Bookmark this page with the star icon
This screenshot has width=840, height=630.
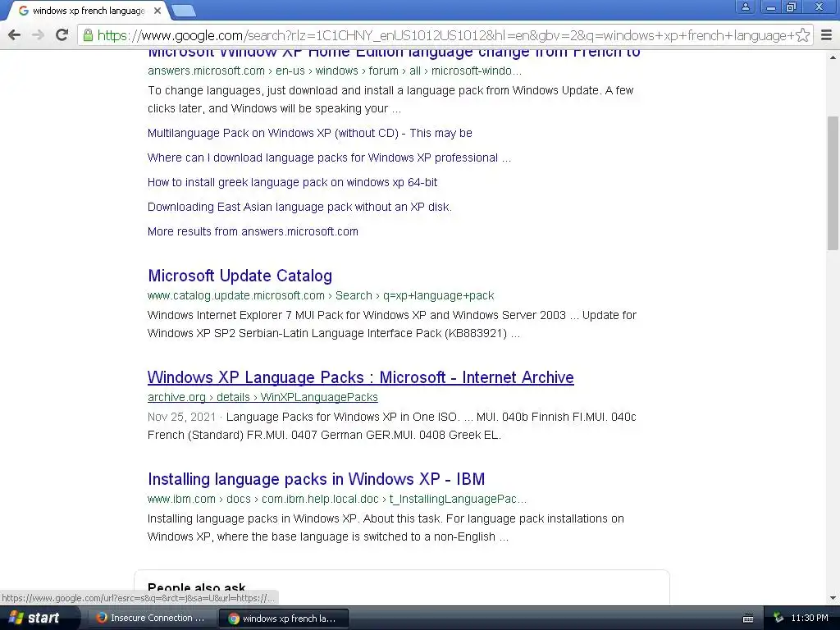(802, 35)
